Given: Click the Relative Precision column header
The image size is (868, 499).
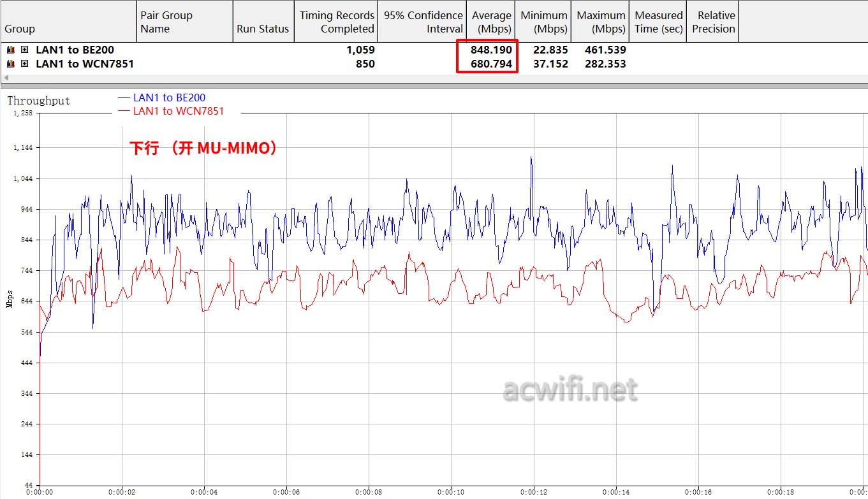Looking at the screenshot, I should pos(713,22).
